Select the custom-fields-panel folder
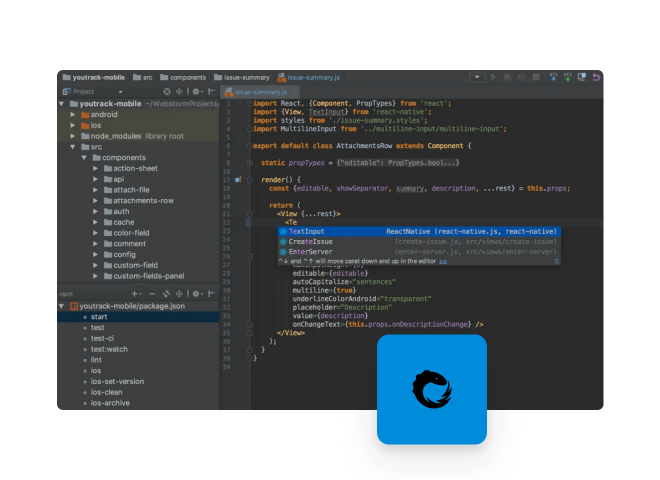Viewport: 660px width, 480px height. tap(144, 276)
